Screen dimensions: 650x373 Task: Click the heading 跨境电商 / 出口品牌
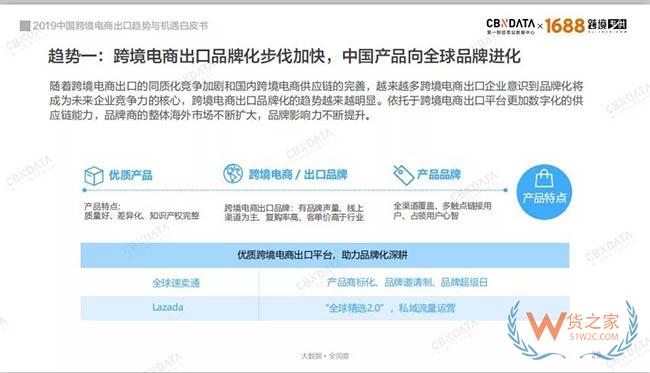pos(298,174)
